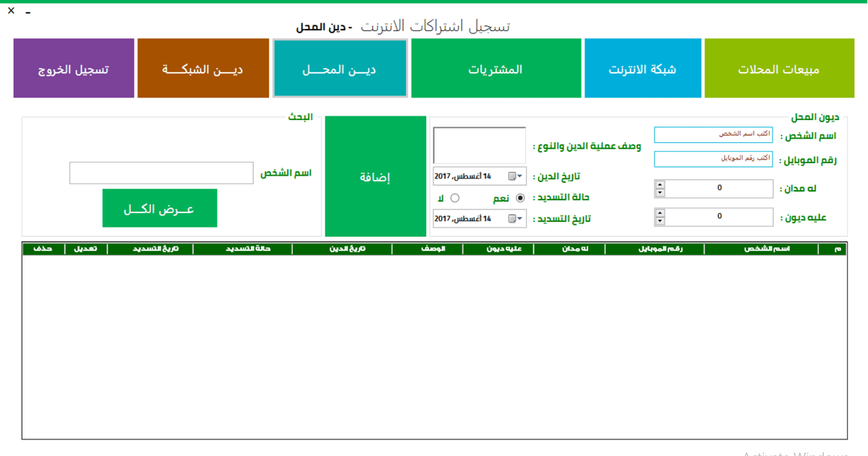Click the calendar icon in تاريخ الدين picker
Image resolution: width=868 pixels, height=456 pixels.
tap(511, 176)
